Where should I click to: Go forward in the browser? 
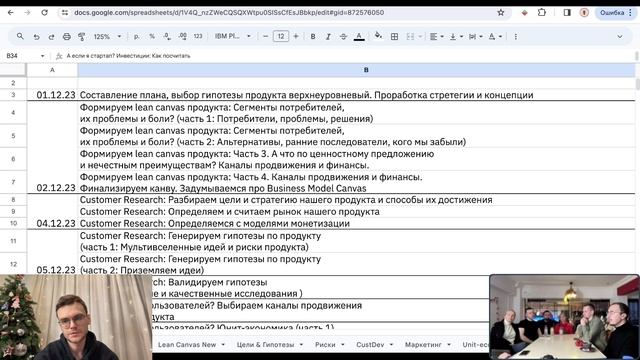point(27,13)
